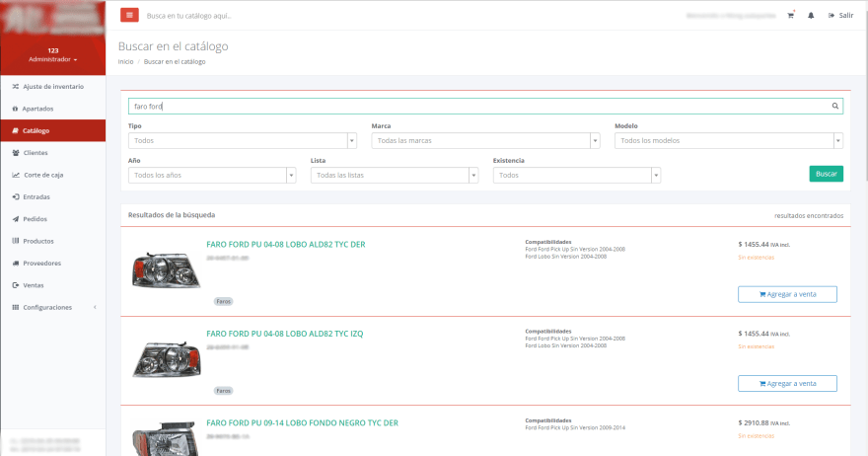Click the Apartados sidebar icon
Viewport: 868px width, 456px height.
(15, 109)
